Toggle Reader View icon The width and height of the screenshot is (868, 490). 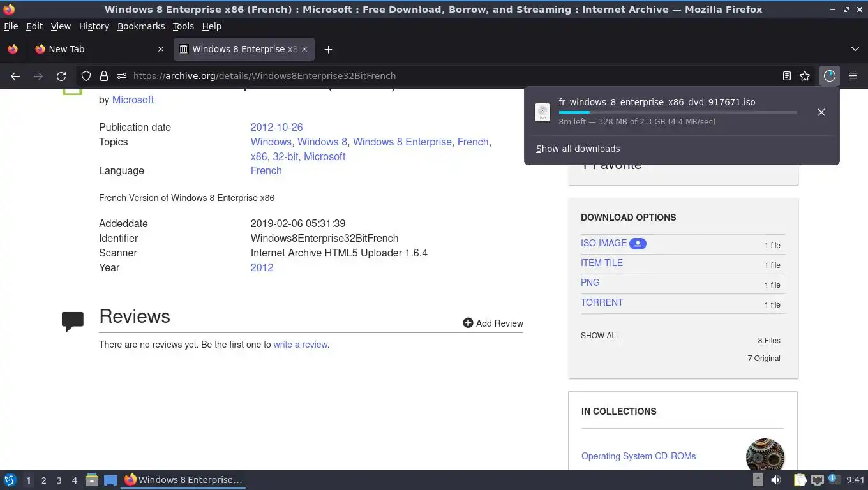pos(787,76)
